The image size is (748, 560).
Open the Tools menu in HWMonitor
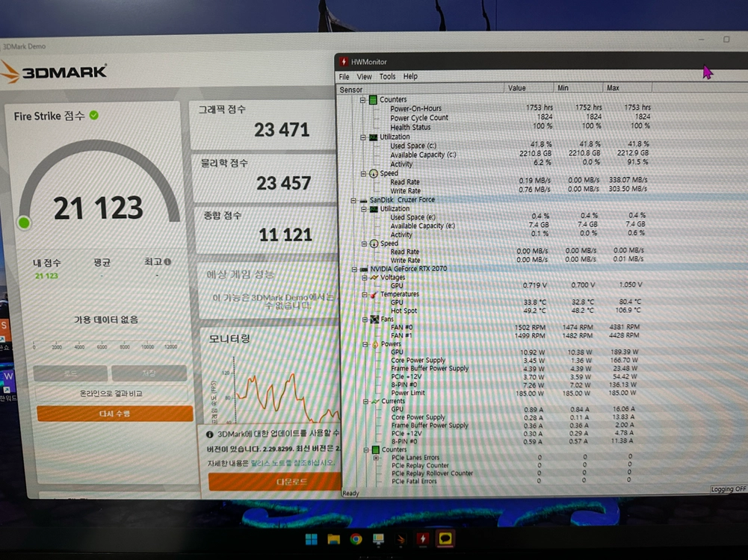[387, 76]
